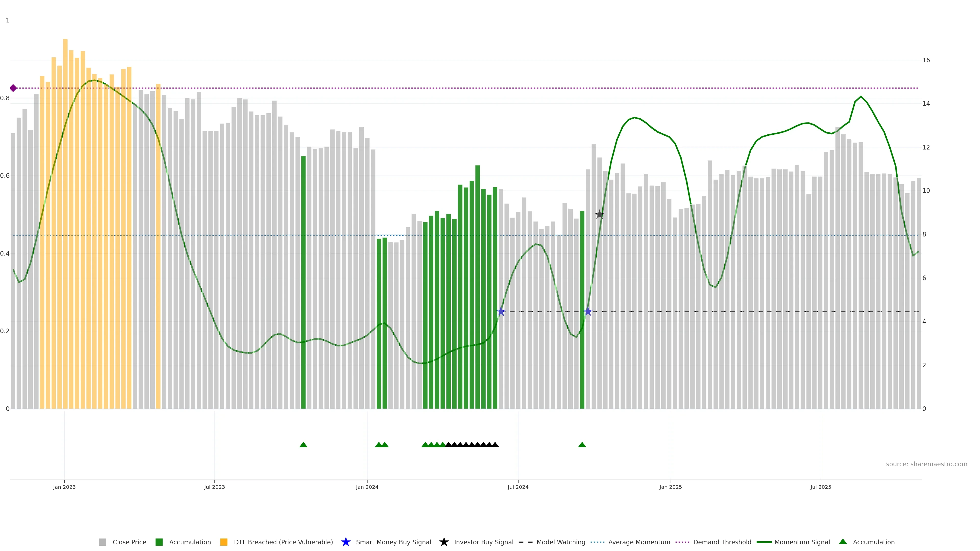Click the Jan 2024 axis label

click(367, 487)
